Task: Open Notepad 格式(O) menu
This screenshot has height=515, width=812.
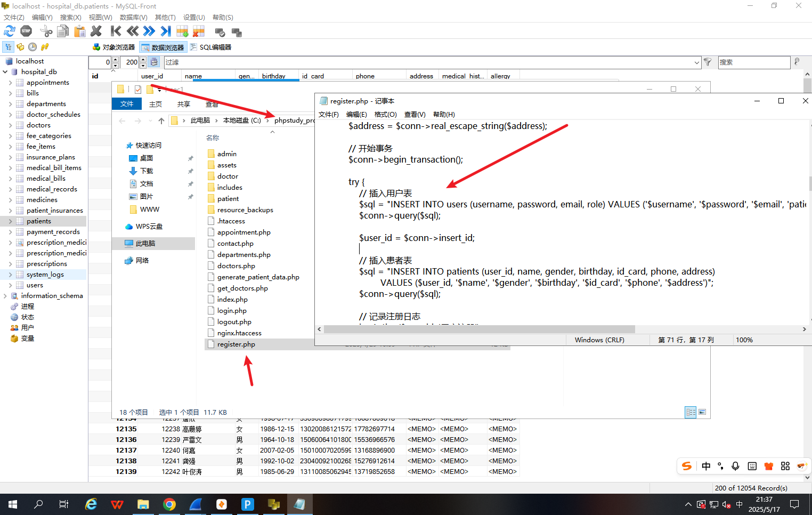Action: tap(385, 114)
